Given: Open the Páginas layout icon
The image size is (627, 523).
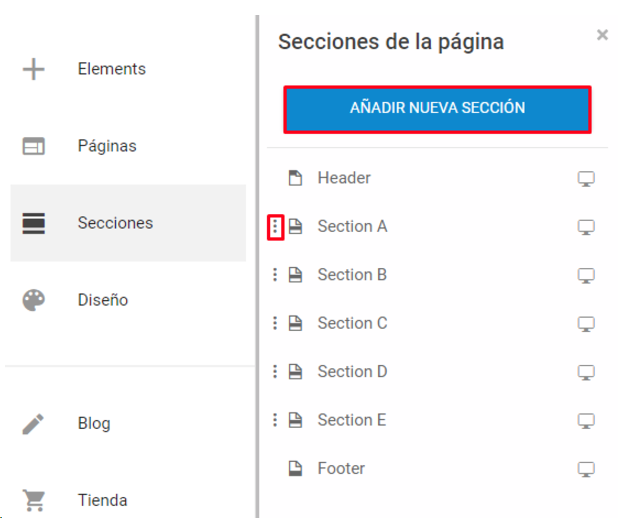Looking at the screenshot, I should (x=34, y=146).
